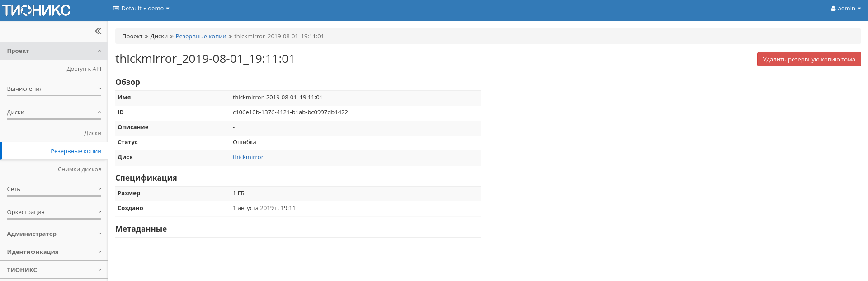Image resolution: width=868 pixels, height=281 pixels.
Task: Click the Удалить резервную копию тома button
Action: pos(808,60)
